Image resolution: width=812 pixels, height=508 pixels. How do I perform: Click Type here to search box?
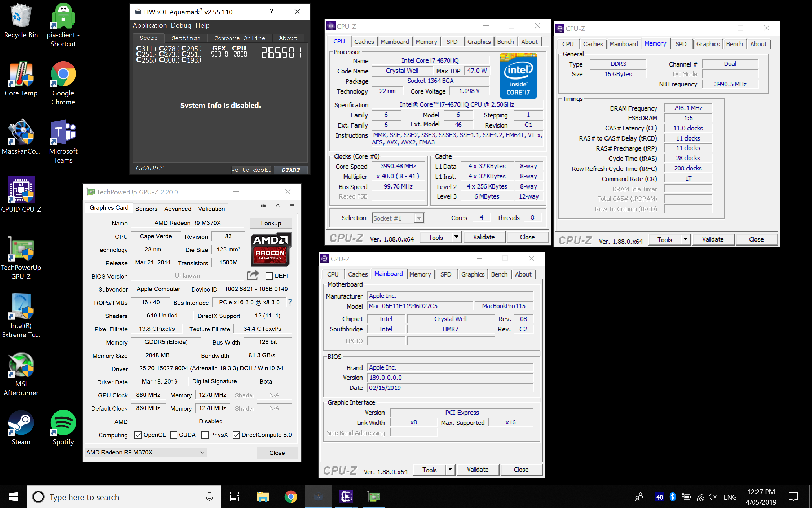pyautogui.click(x=124, y=497)
